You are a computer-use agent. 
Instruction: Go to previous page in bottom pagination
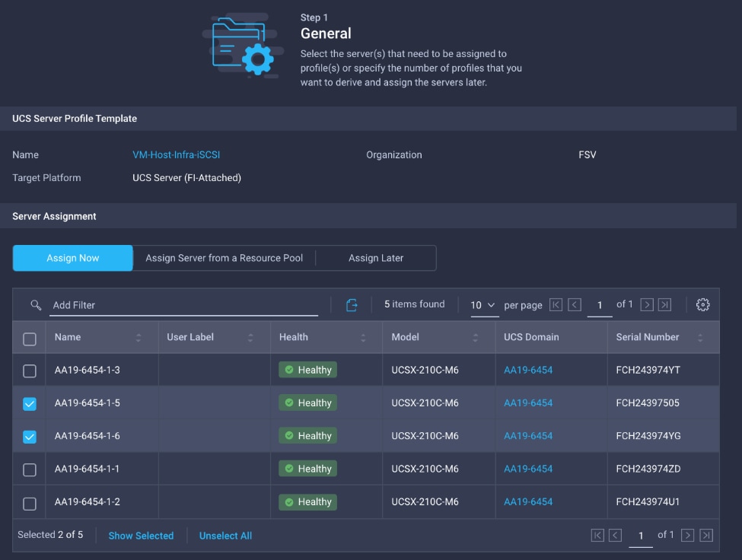(615, 536)
